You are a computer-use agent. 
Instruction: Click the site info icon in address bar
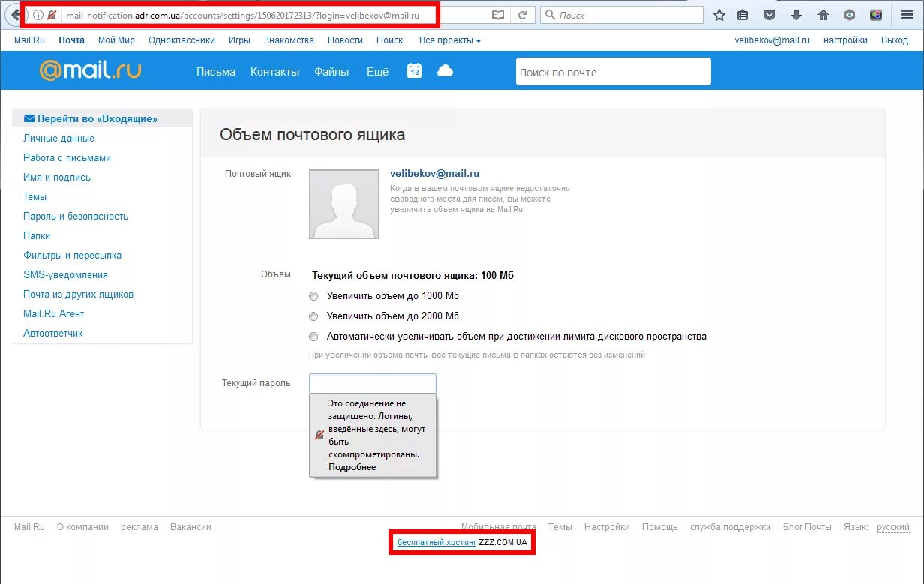click(x=38, y=15)
